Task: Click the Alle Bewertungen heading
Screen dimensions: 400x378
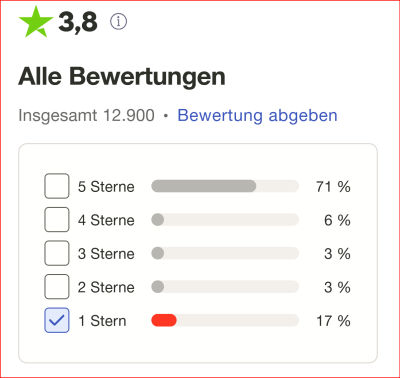Action: tap(122, 77)
